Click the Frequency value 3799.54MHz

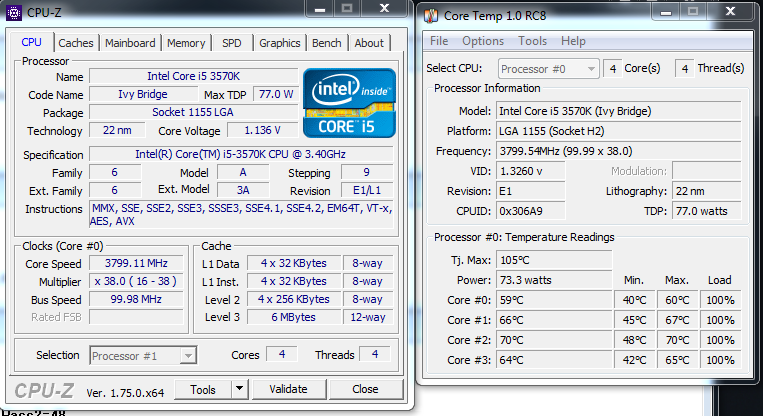click(619, 151)
